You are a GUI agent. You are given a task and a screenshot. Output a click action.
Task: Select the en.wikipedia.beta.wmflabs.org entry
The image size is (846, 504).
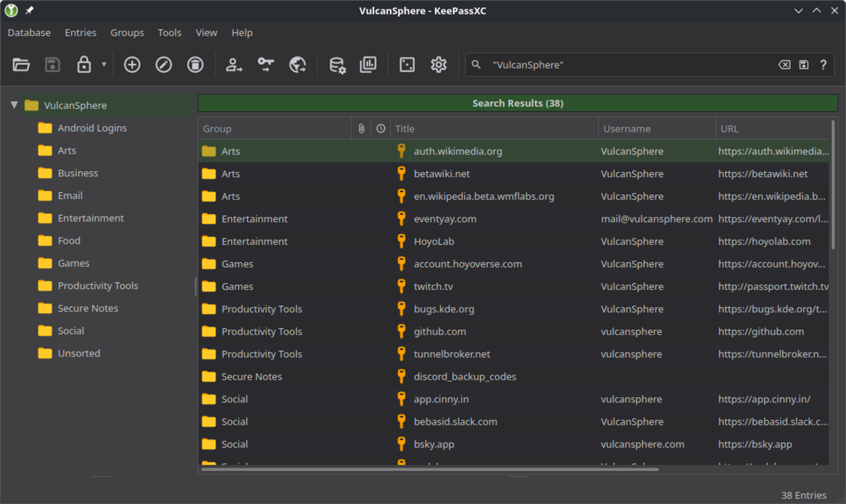pos(514,196)
